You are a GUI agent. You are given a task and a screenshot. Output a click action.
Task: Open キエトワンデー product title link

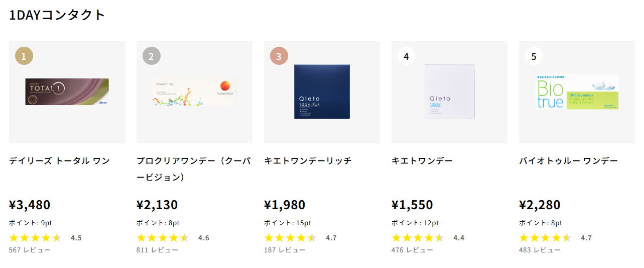click(422, 161)
